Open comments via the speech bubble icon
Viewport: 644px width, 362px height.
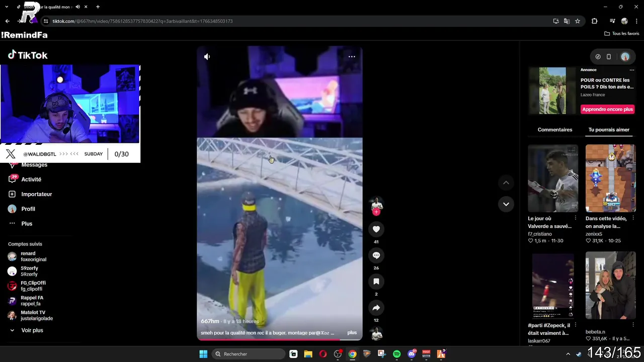376,255
